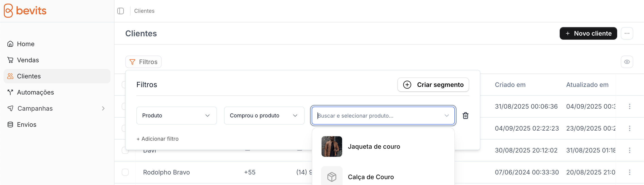The image size is (644, 185).
Task: Toggle column visibility eye button
Action: [627, 62]
